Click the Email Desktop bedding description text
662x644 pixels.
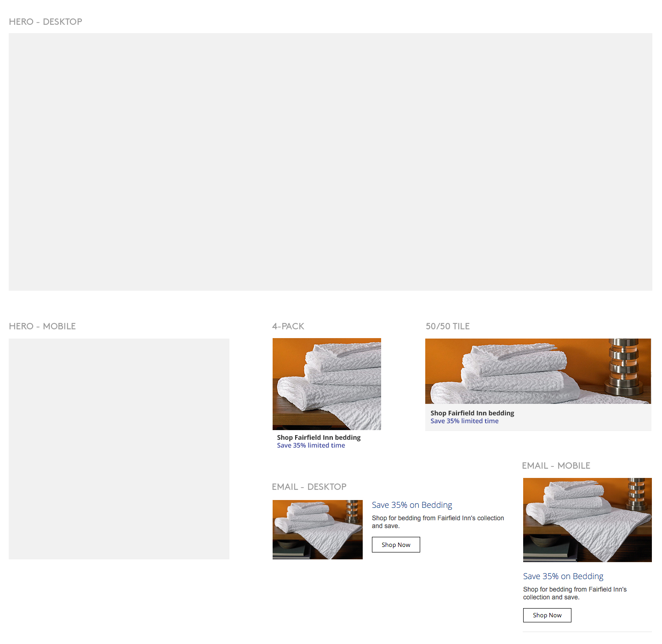coord(438,522)
